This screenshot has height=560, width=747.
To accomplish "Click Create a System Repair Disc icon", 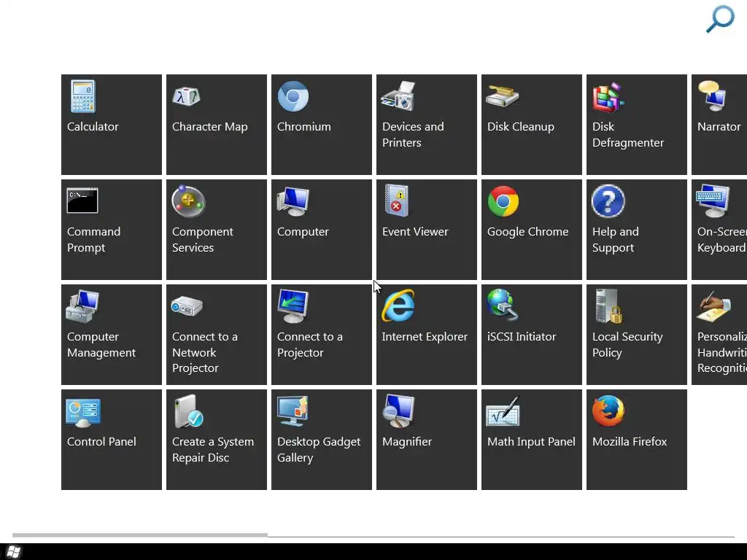I will click(x=189, y=411).
